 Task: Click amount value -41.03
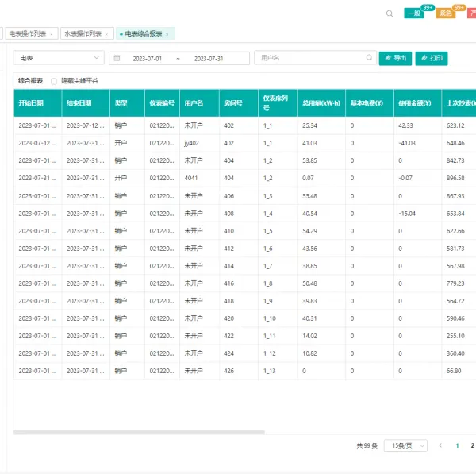(x=407, y=143)
